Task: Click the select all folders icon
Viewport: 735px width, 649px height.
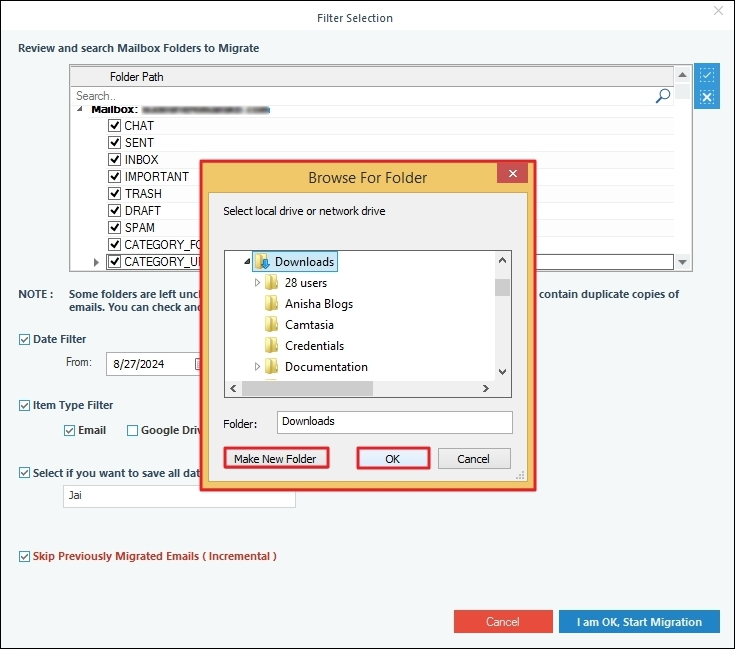Action: click(x=707, y=75)
